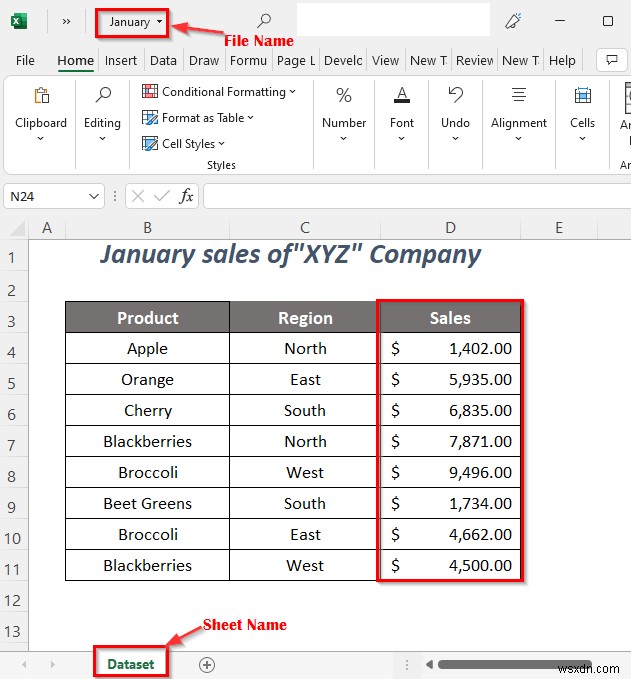Select the Beet Greens cell
631x679 pixels.
(x=148, y=504)
